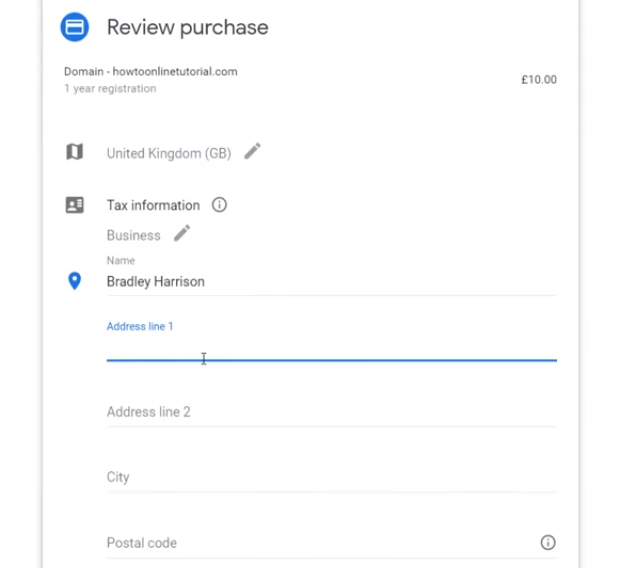Click the United Kingdom (GB) text
The width and height of the screenshot is (618, 568).
coord(169,153)
